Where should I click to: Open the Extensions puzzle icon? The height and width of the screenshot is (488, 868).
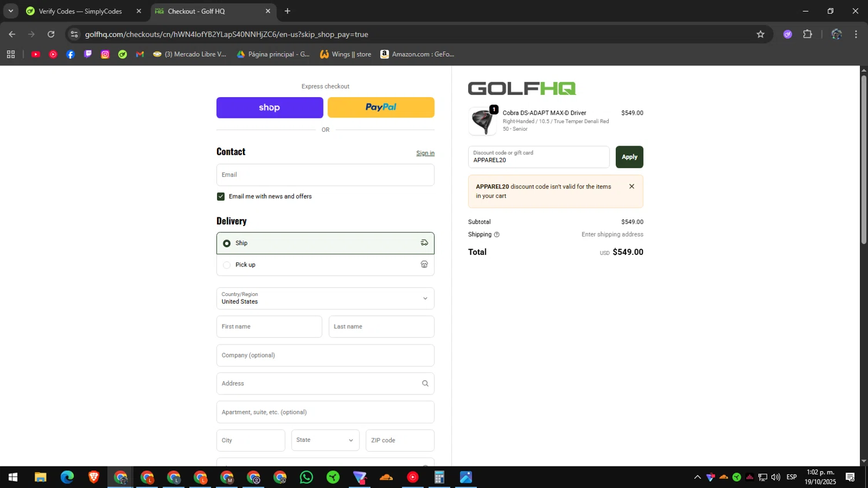tap(808, 34)
